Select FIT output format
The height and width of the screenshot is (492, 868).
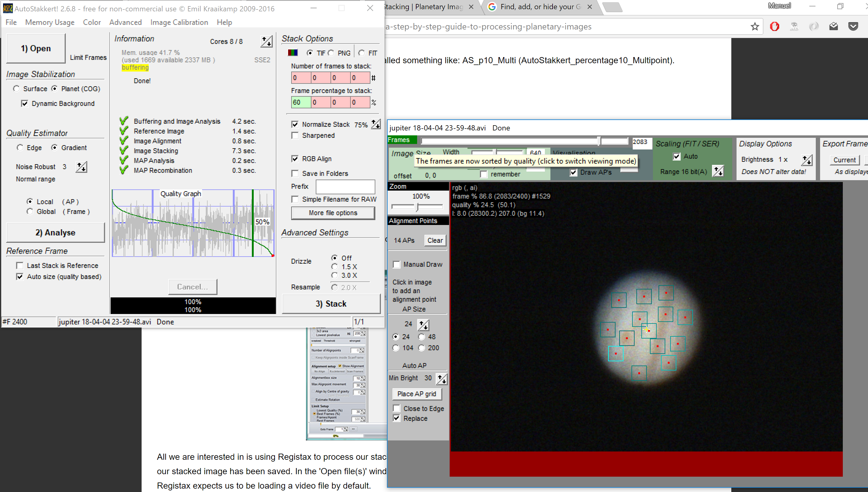click(362, 53)
